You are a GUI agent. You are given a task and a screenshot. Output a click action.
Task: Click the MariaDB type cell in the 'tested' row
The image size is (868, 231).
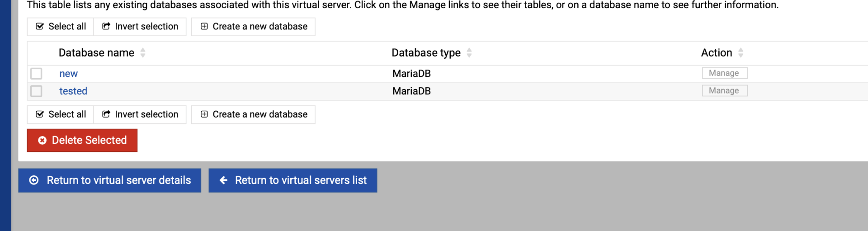[411, 91]
